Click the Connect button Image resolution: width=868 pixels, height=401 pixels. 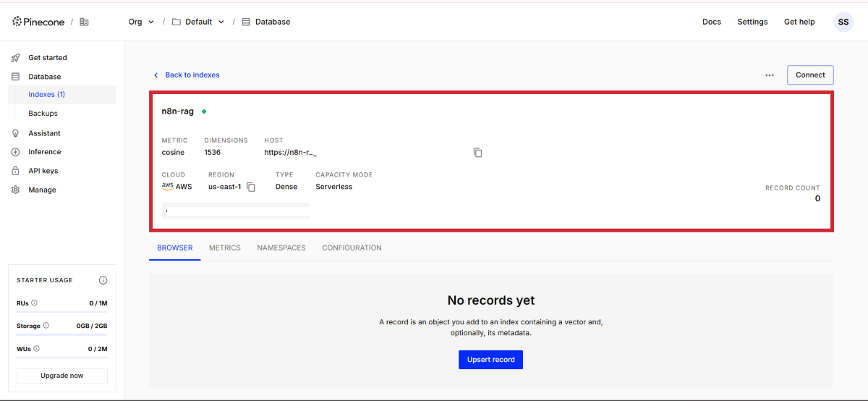click(x=810, y=75)
